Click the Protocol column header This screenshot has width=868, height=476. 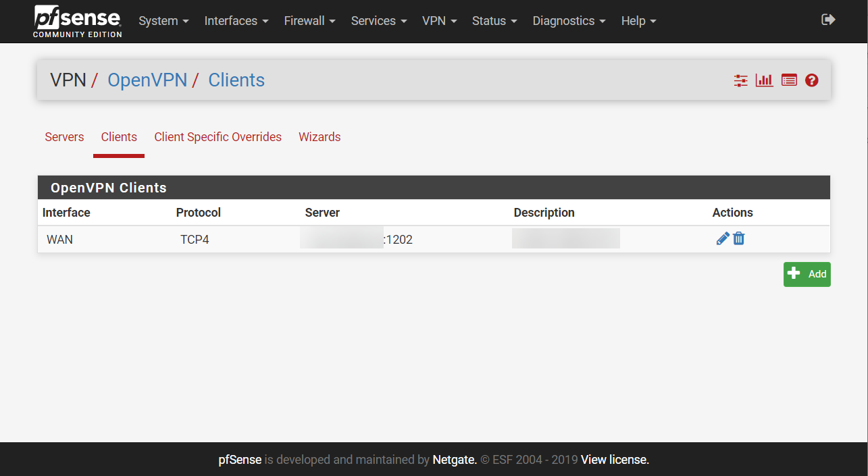click(199, 213)
